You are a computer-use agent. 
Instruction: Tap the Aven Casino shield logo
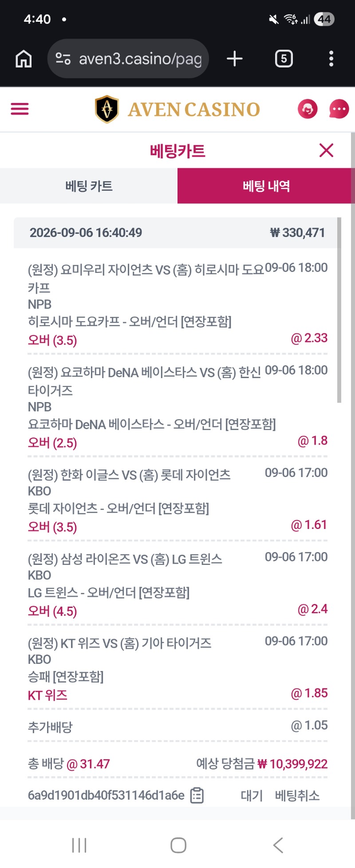pyautogui.click(x=107, y=109)
